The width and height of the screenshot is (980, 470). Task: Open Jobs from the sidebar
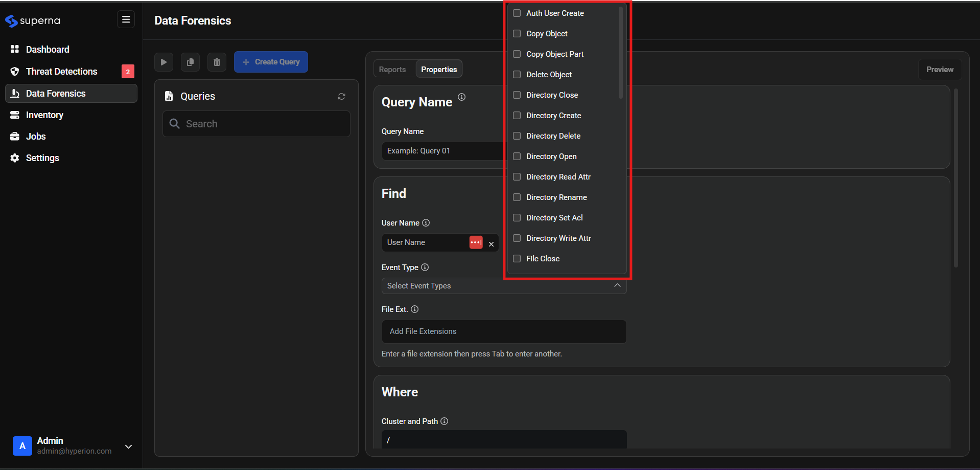click(71, 137)
